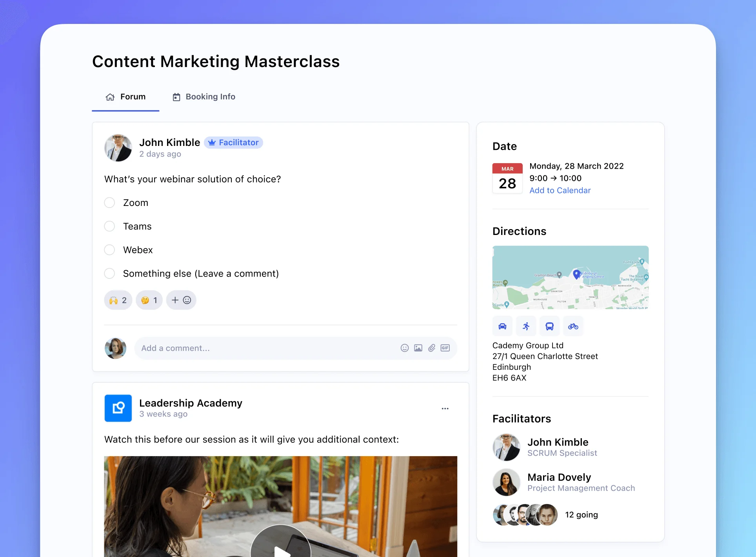Click the '3 weeks ago' timestamp
Screen dimensions: 756x557
pos(163,414)
